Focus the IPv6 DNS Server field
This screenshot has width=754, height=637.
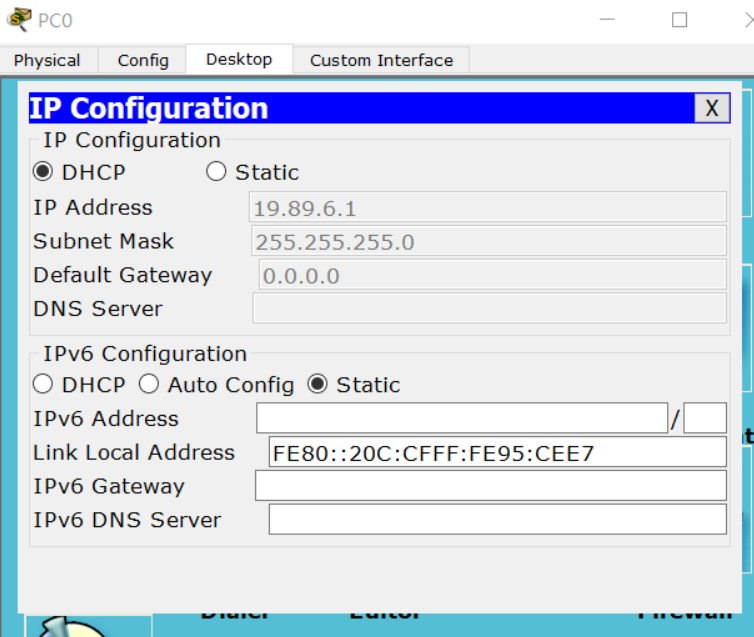click(498, 519)
